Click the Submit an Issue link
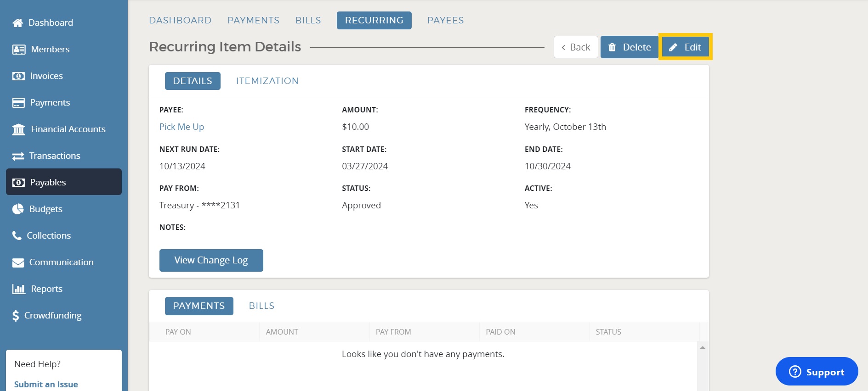This screenshot has width=868, height=391. pos(46,384)
